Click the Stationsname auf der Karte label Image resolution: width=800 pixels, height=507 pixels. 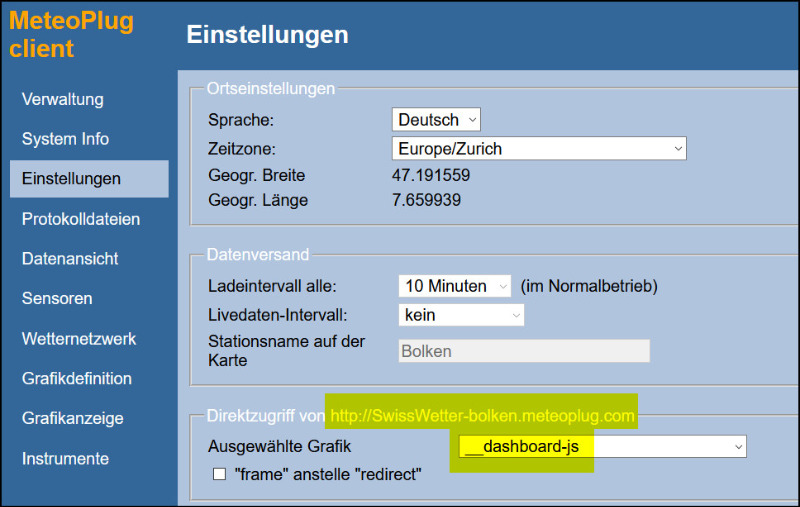click(x=287, y=351)
